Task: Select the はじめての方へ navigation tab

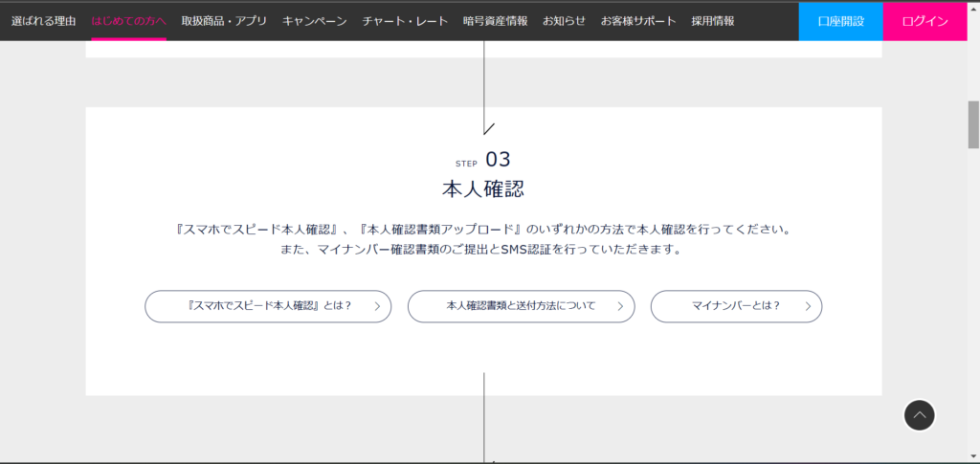Action: (x=128, y=21)
